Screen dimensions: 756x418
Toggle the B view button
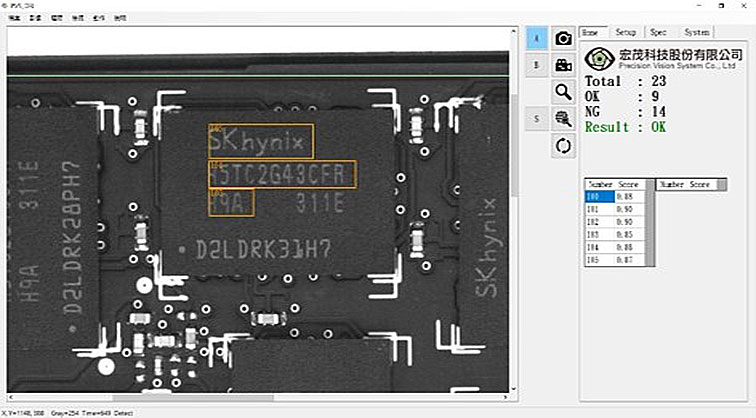coord(536,65)
